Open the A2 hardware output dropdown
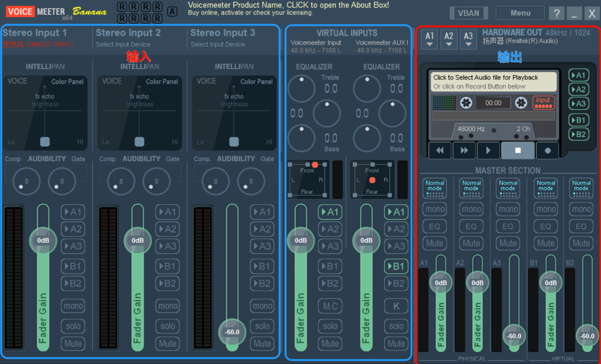Viewport: 601px width, 364px height. click(449, 39)
